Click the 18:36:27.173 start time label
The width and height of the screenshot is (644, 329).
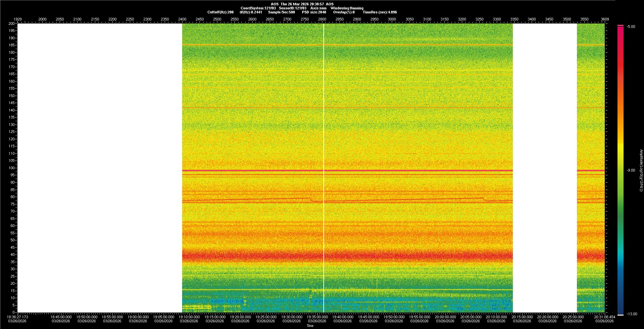pyautogui.click(x=18, y=317)
